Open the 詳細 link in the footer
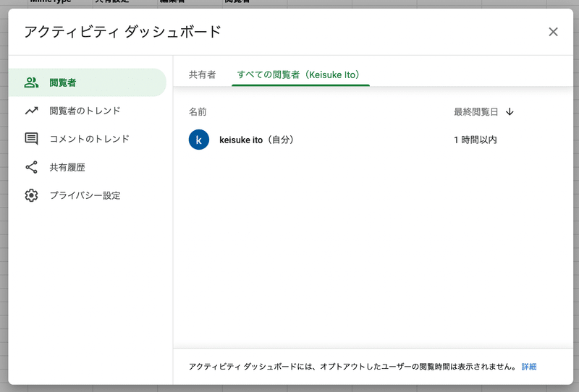Viewport: 579px width, 392px height. [x=529, y=367]
